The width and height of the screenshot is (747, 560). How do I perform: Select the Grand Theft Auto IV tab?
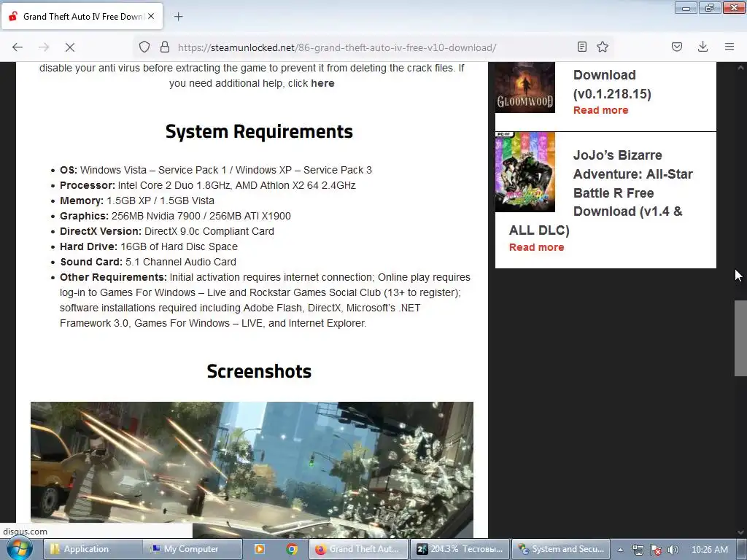point(82,16)
